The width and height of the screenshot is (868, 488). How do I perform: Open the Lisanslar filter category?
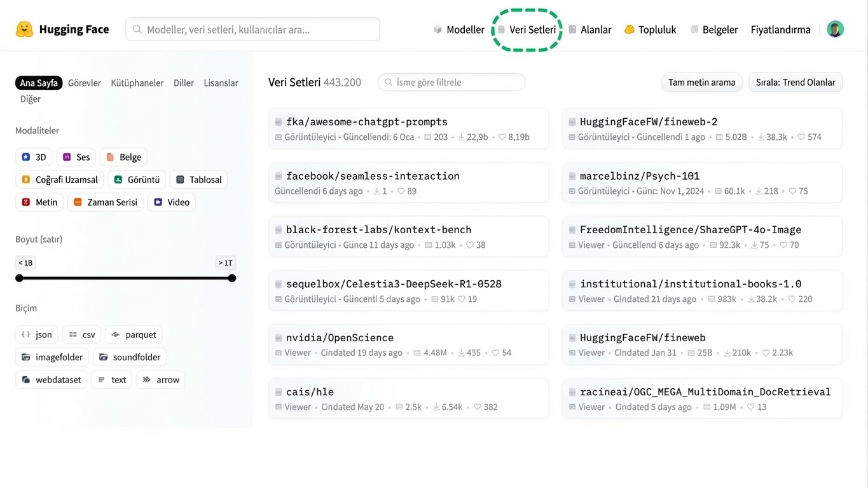(x=221, y=83)
